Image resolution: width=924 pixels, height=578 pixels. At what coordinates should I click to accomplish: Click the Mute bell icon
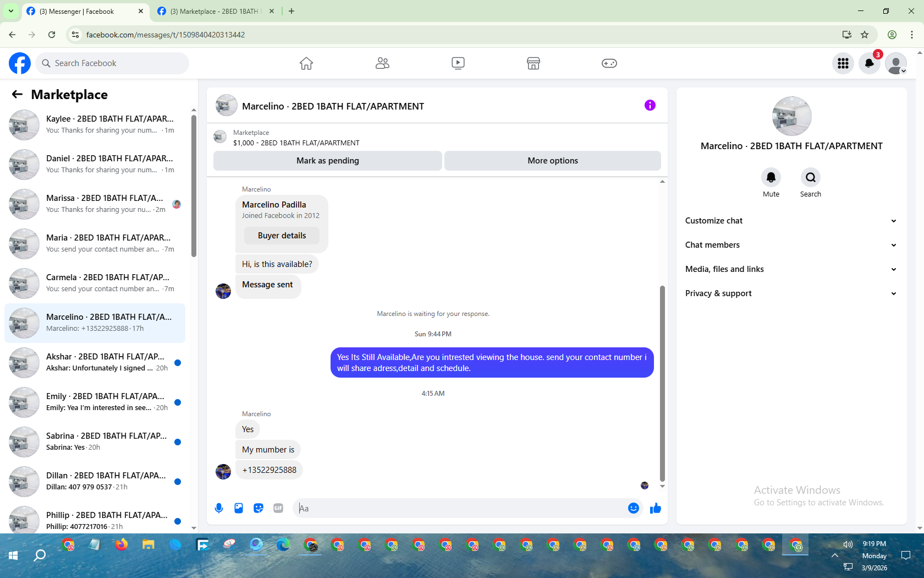coord(771,177)
